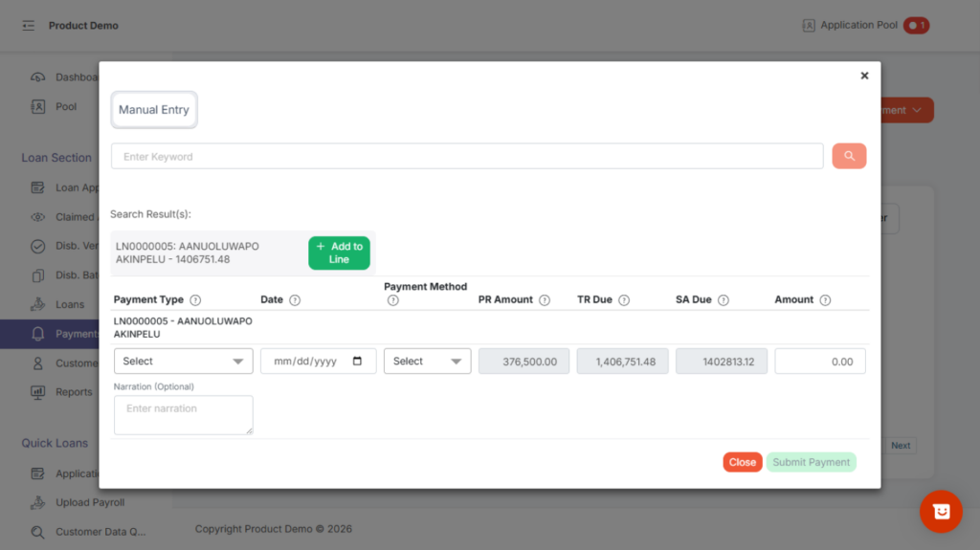Open the date picker calendar icon
This screenshot has height=550, width=980.
[x=358, y=362]
